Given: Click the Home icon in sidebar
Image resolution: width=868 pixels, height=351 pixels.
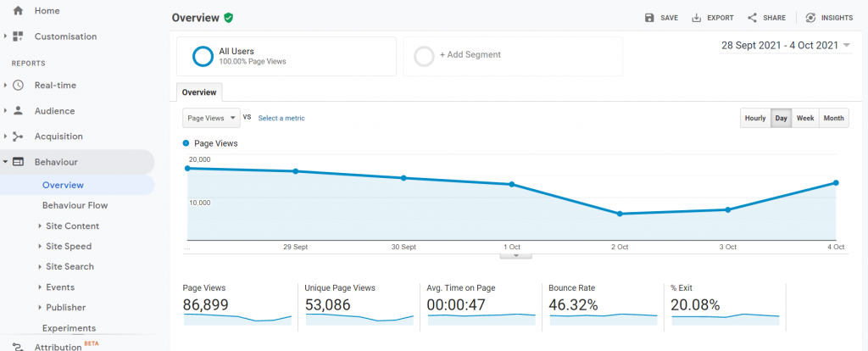Looking at the screenshot, I should click(18, 10).
